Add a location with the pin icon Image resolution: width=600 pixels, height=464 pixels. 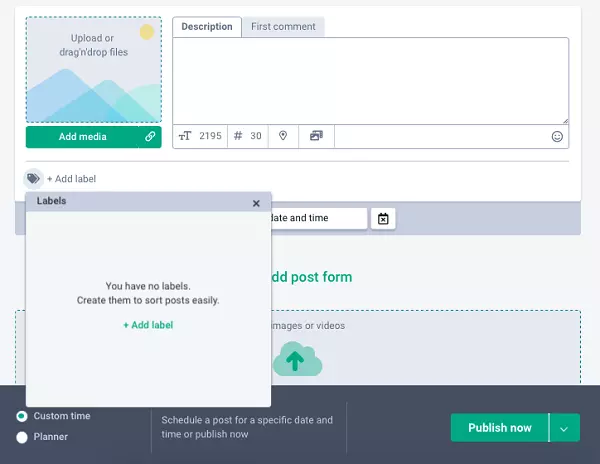click(x=283, y=136)
